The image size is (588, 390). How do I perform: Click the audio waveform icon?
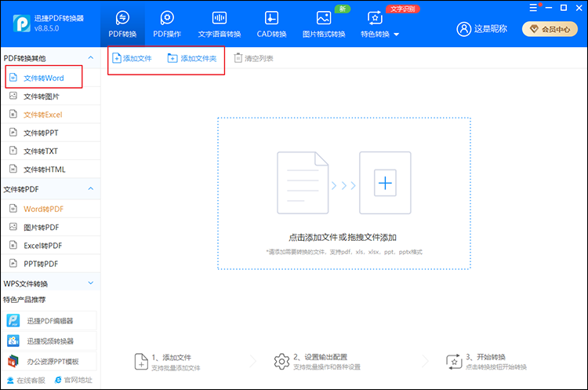click(220, 17)
